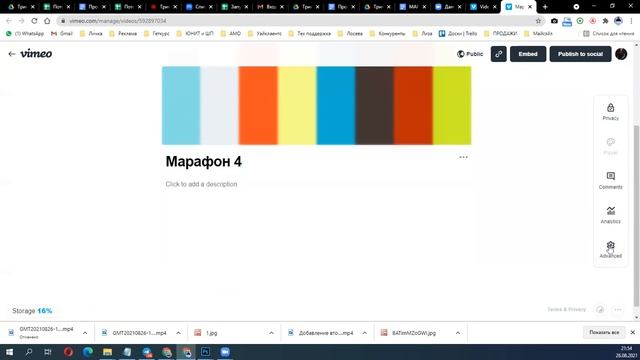
Task: Click the camera extension icon
Action: (x=554, y=21)
